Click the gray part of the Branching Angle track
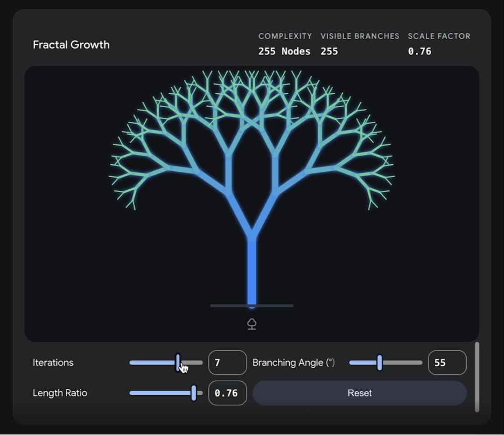Viewport: 504px width, 435px height. tap(403, 363)
